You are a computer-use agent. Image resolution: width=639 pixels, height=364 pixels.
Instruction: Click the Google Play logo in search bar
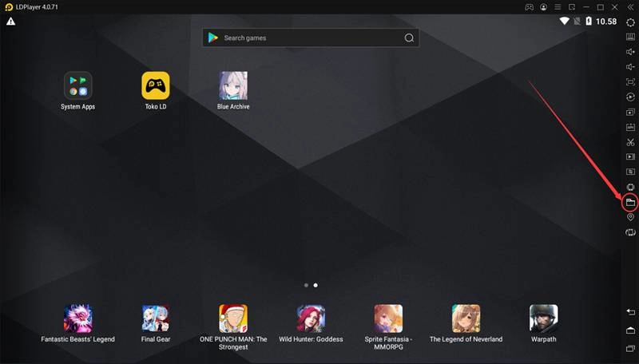coord(213,38)
